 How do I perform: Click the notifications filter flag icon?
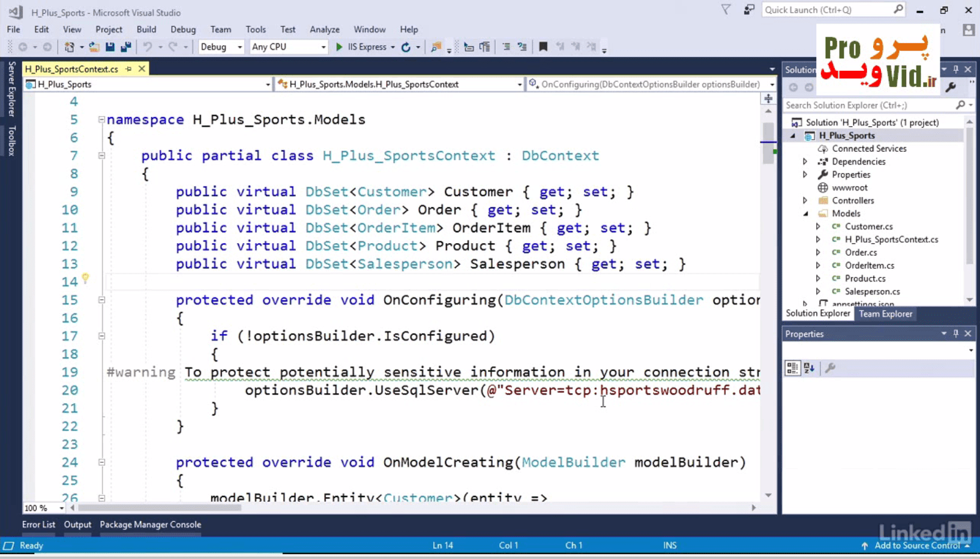tap(726, 10)
